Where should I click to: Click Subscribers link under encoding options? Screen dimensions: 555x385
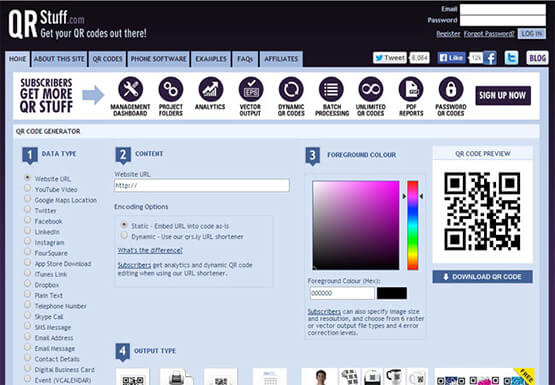click(x=134, y=265)
